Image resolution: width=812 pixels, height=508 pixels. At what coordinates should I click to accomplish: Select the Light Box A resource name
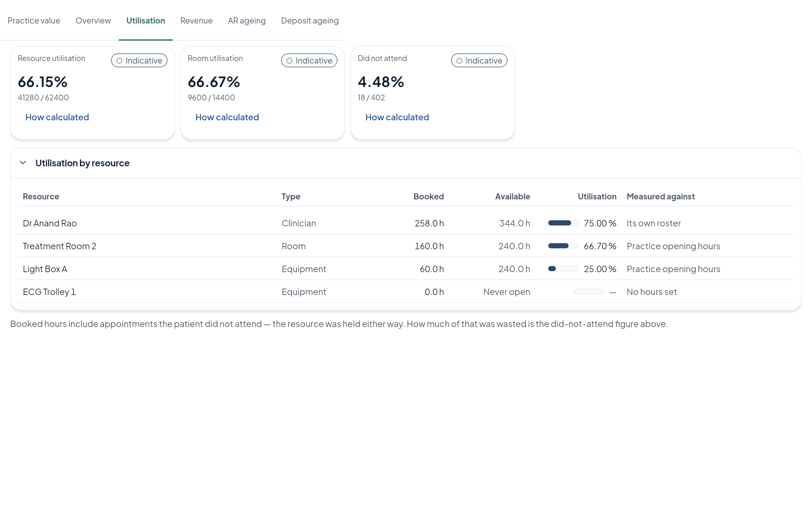[x=45, y=269]
